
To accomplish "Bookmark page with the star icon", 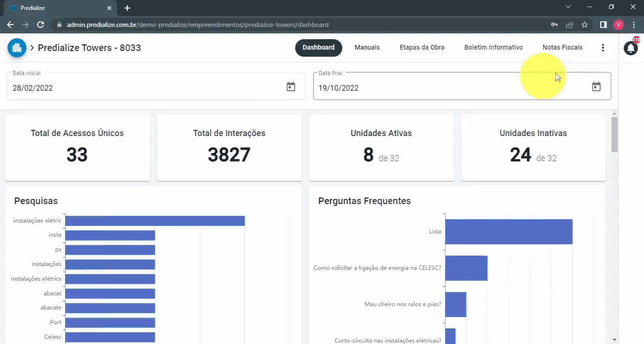I will coord(585,25).
